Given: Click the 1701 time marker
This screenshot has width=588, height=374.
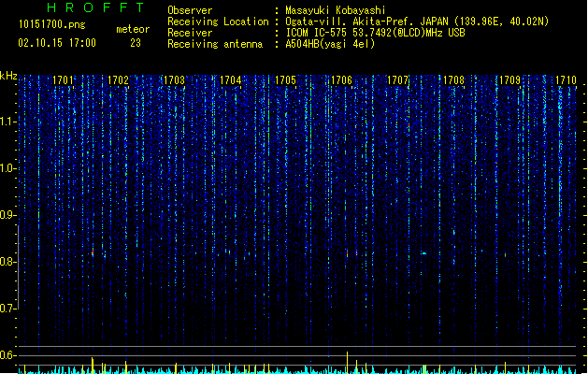Looking at the screenshot, I should [63, 80].
